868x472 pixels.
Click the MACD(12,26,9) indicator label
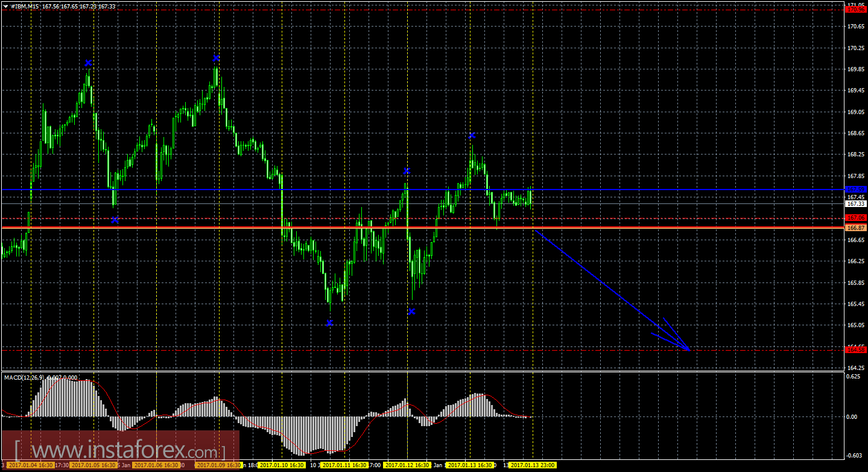[24, 377]
